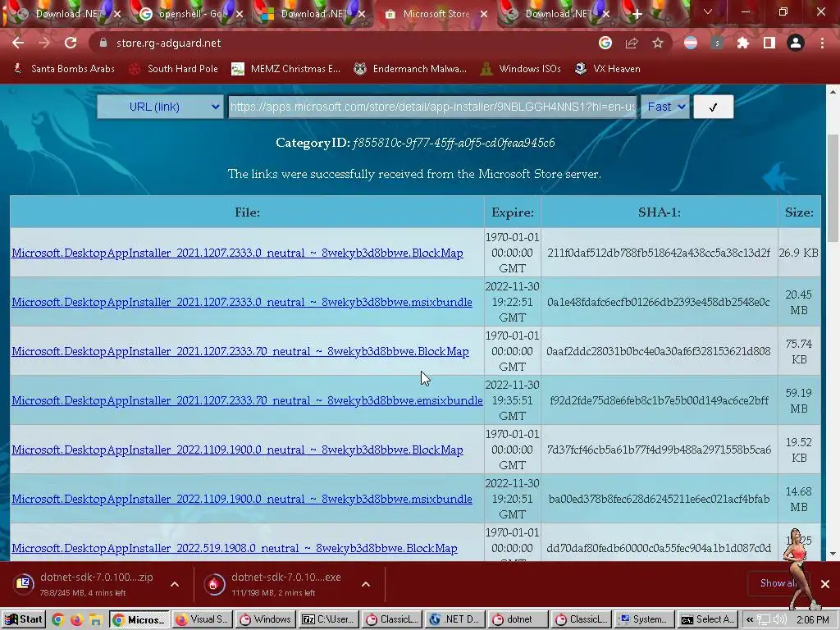The height and width of the screenshot is (630, 840).
Task: Click the Microsoft Store URL input field
Action: (x=432, y=107)
